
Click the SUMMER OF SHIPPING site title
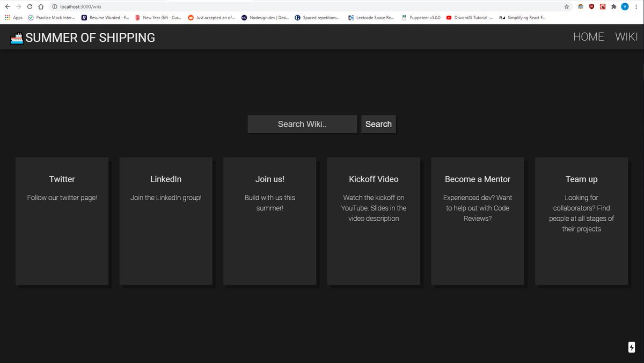[90, 38]
